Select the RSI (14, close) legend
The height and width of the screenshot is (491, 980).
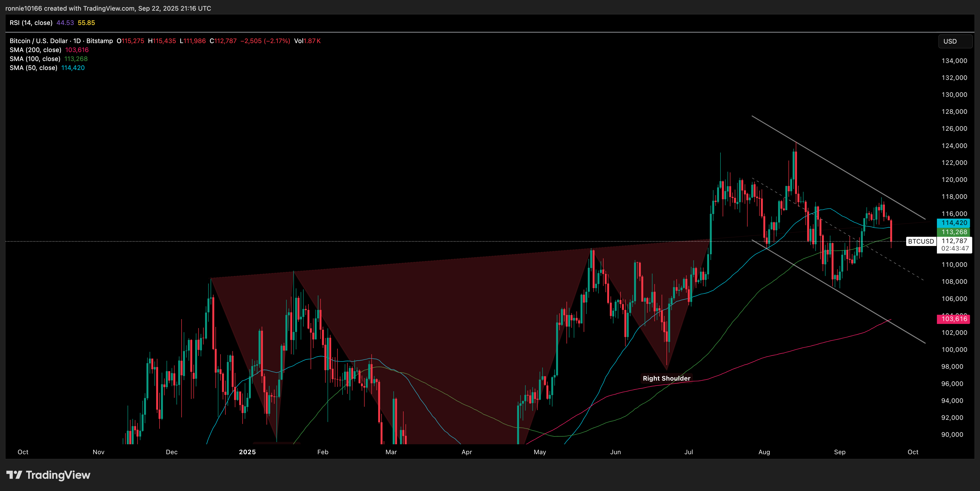click(x=31, y=23)
